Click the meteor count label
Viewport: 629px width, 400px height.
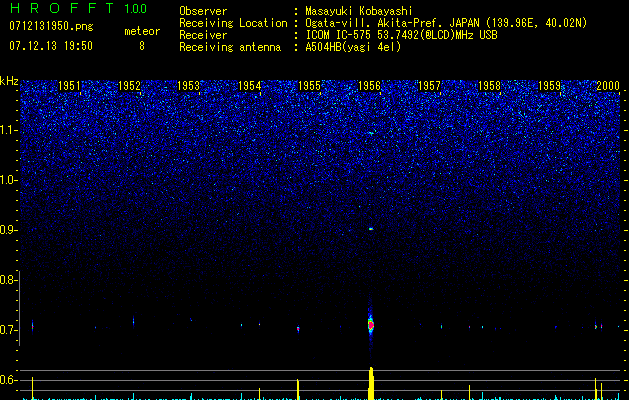coord(142,31)
